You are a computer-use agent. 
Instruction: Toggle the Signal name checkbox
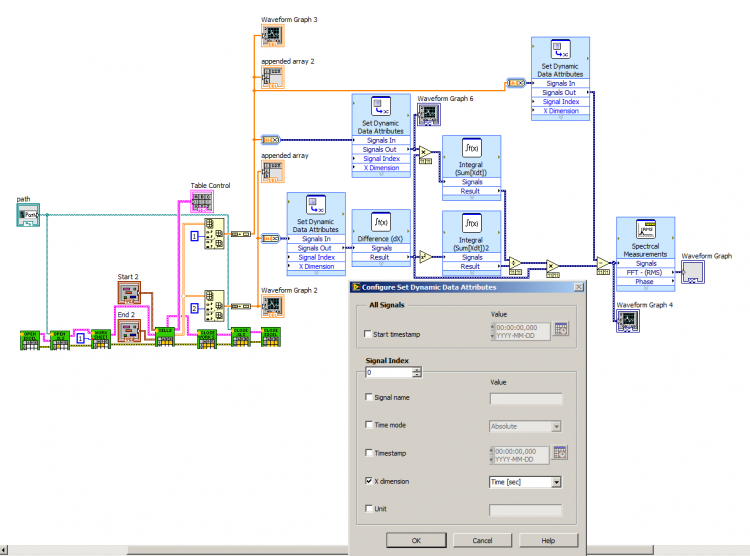click(368, 397)
